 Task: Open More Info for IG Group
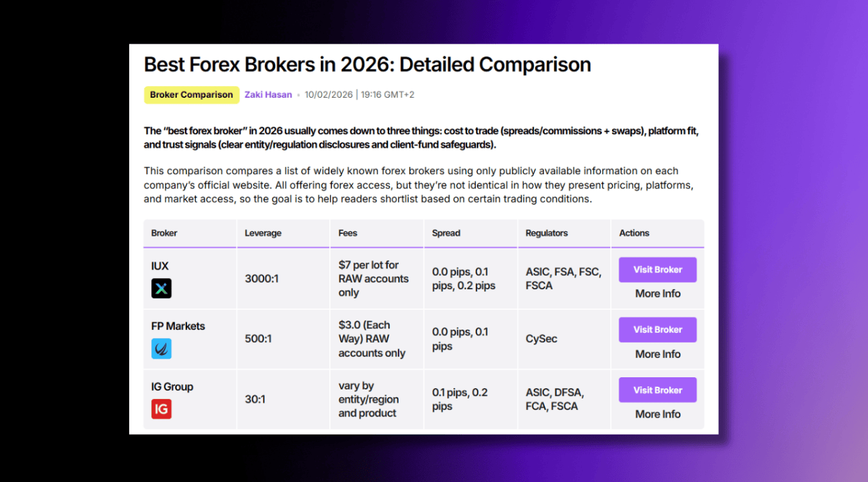pos(657,414)
